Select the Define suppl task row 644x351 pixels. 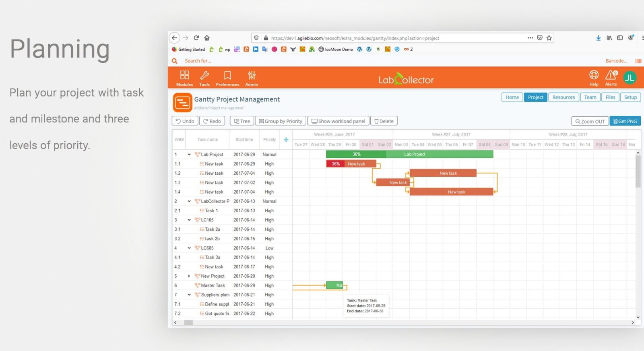point(232,304)
